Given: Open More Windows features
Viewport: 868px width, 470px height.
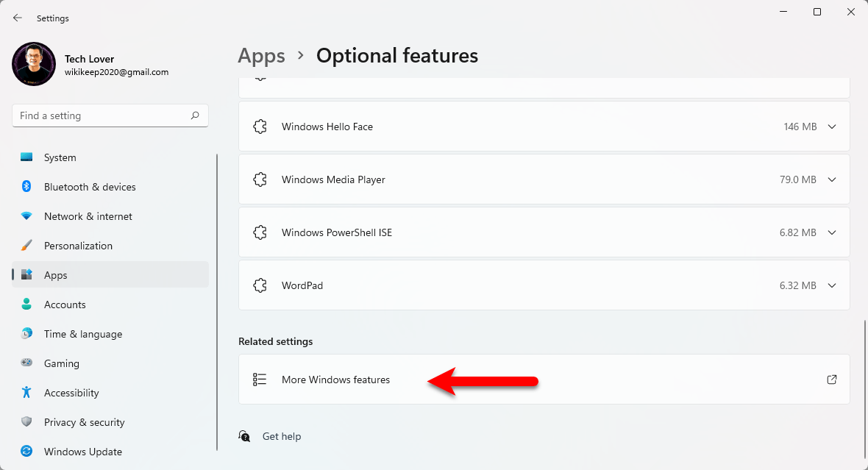Looking at the screenshot, I should tap(544, 380).
